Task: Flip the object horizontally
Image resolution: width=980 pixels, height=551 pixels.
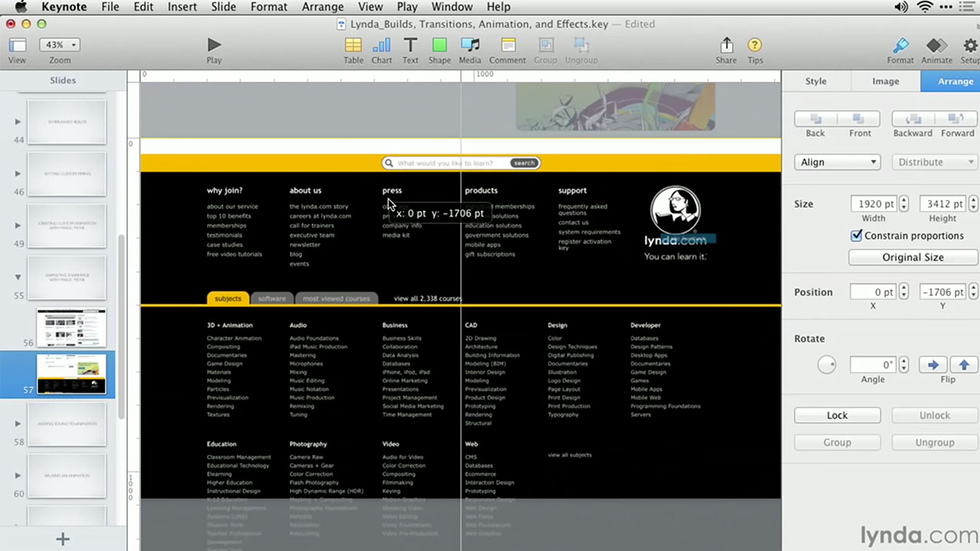Action: coord(933,365)
